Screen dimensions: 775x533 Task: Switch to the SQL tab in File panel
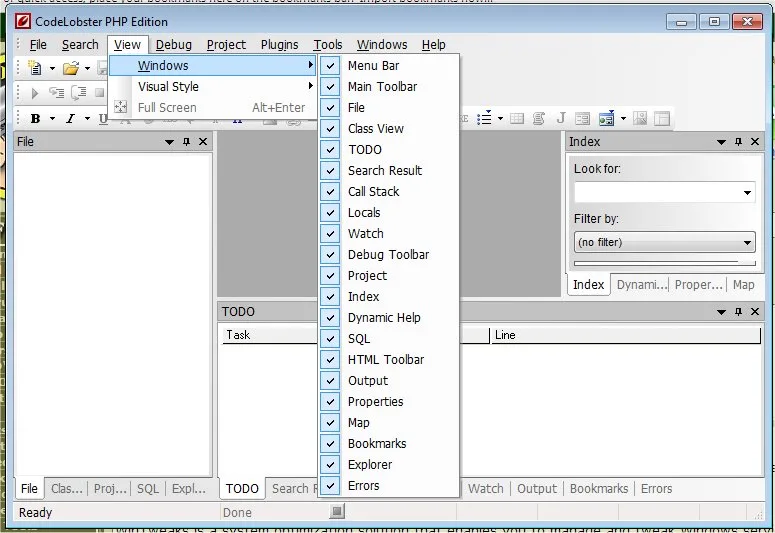pyautogui.click(x=148, y=489)
